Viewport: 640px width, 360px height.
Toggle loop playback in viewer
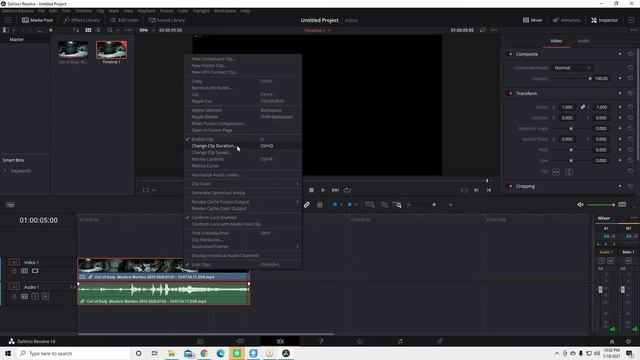click(347, 190)
